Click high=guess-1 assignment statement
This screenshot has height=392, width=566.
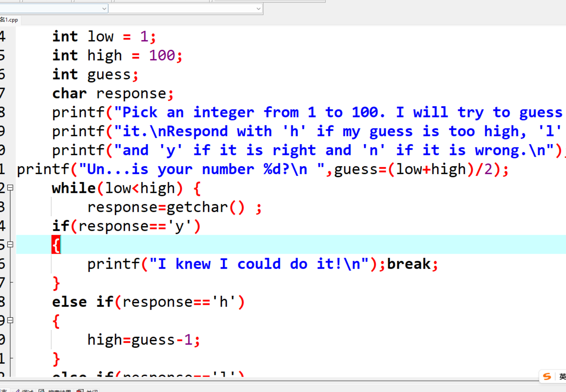(143, 340)
